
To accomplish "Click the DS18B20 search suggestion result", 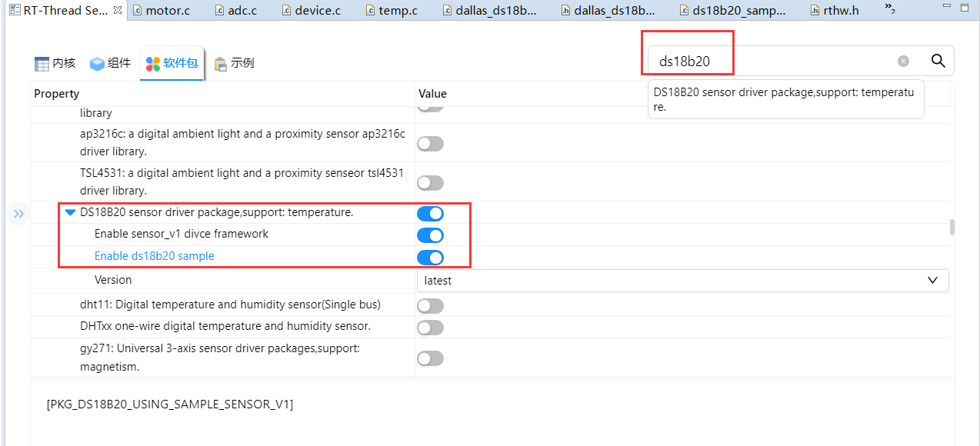I will coord(785,99).
